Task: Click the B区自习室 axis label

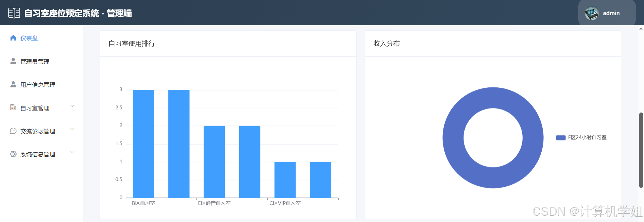Action: click(x=144, y=203)
